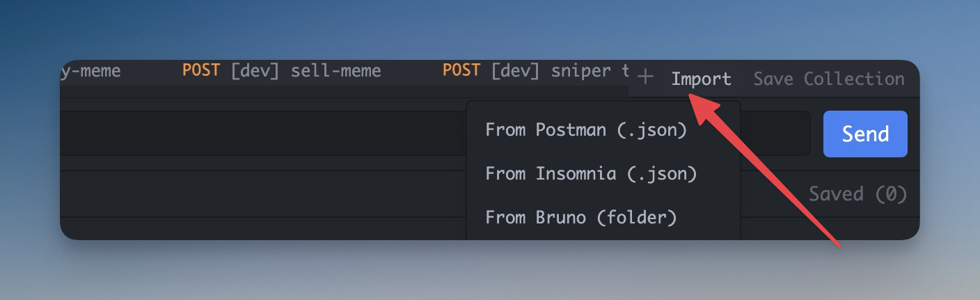Click the word Bruno in the import menu
Screen dimensions: 980x300
pyautogui.click(x=561, y=217)
